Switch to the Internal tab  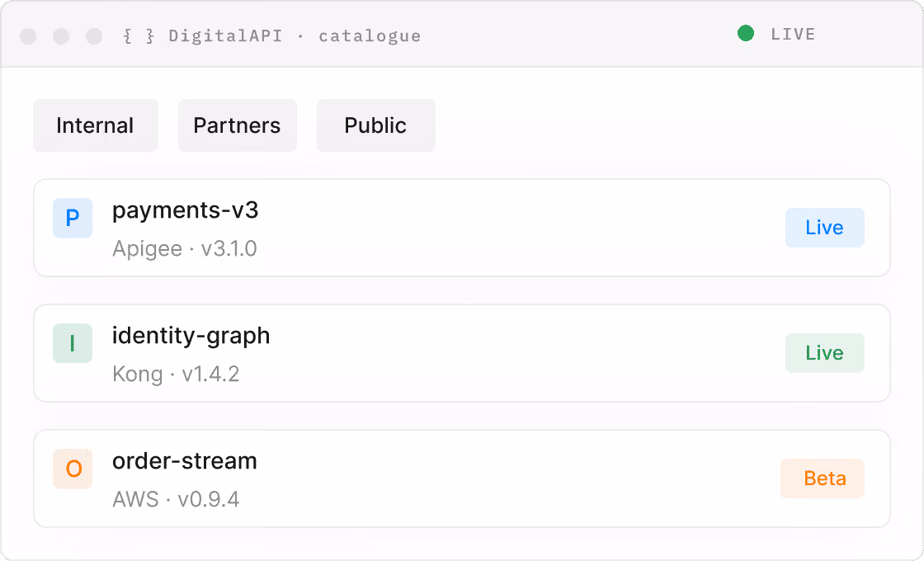96,125
